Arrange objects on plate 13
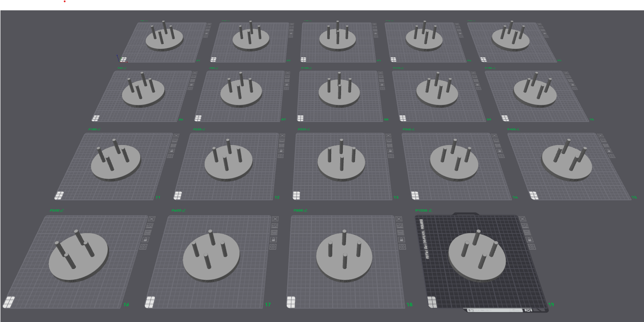This screenshot has width=644, height=322. pos(390,146)
